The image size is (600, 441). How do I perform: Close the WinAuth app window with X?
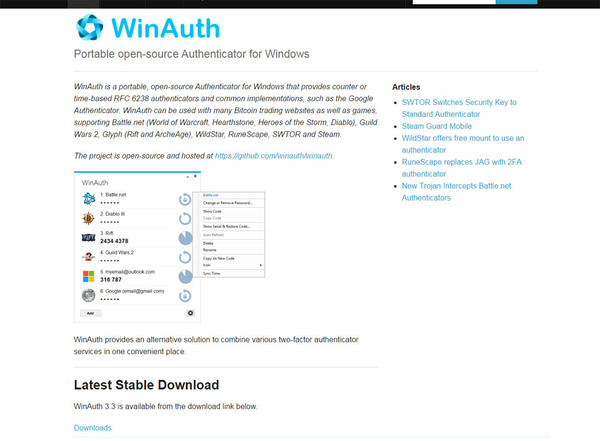(196, 176)
